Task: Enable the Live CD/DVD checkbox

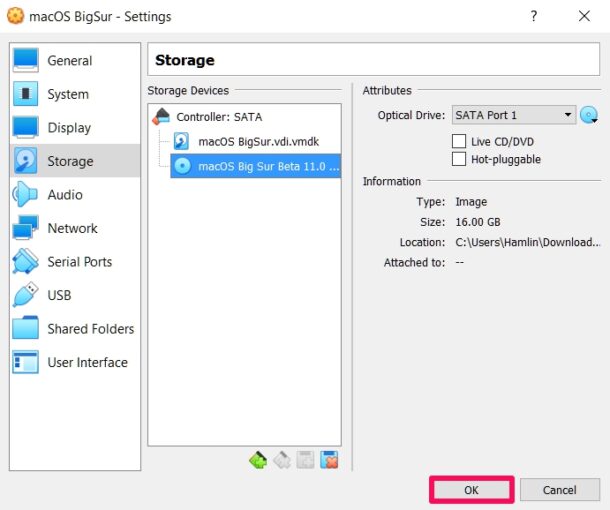Action: (x=460, y=142)
